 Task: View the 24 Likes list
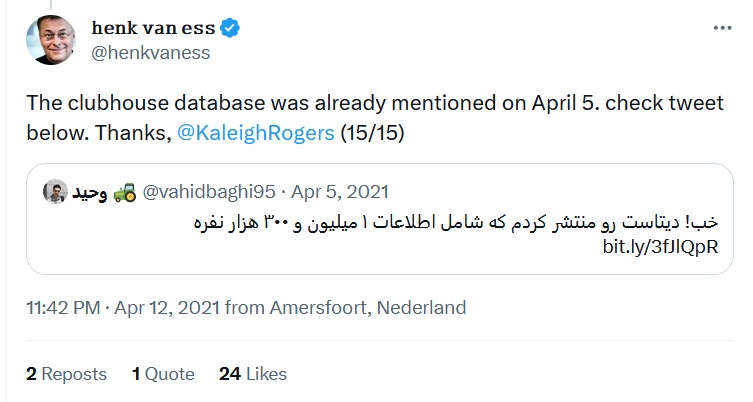click(x=252, y=374)
